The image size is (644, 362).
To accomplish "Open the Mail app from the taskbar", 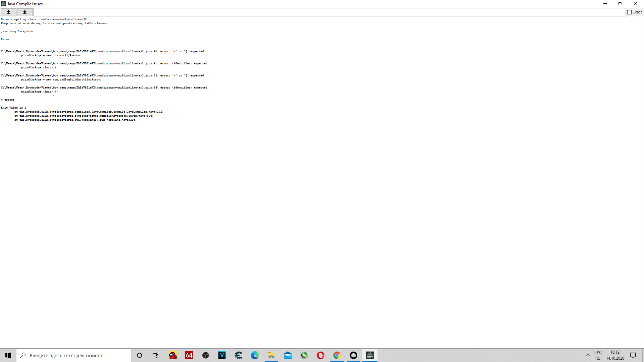I will (x=288, y=355).
